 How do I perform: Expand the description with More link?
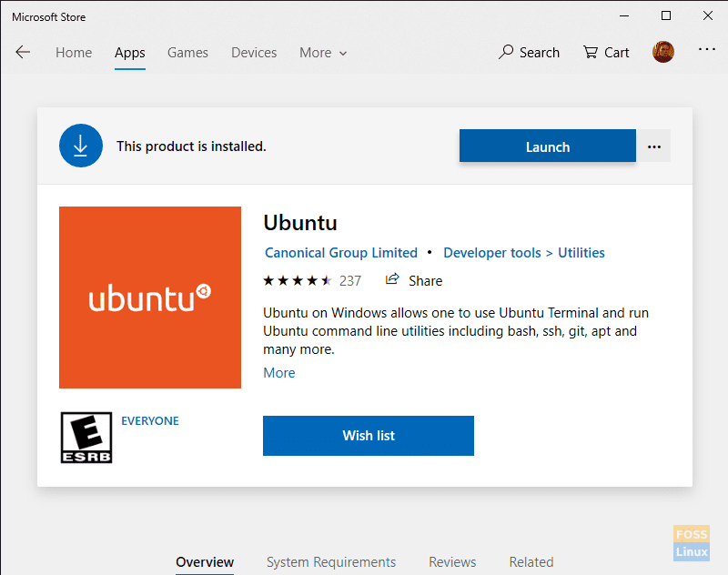(x=279, y=373)
